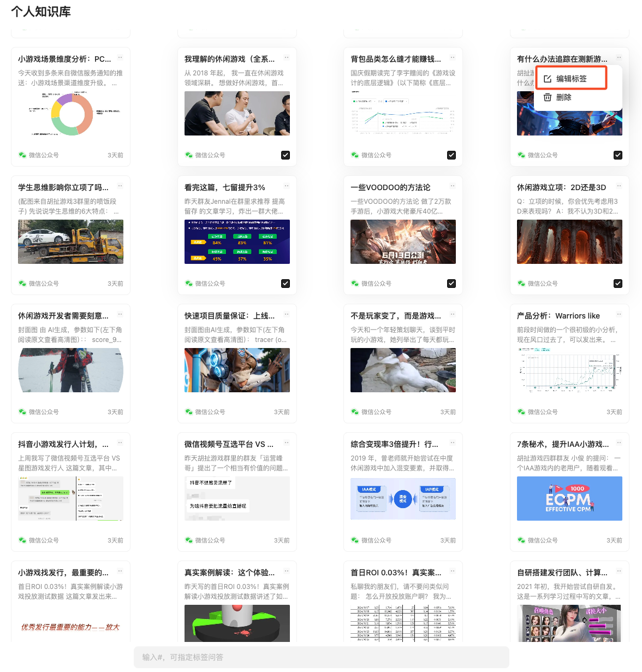The width and height of the screenshot is (642, 672).
Task: Open the article titled 我理解的休闲游戏（全系...
Action: pyautogui.click(x=230, y=59)
